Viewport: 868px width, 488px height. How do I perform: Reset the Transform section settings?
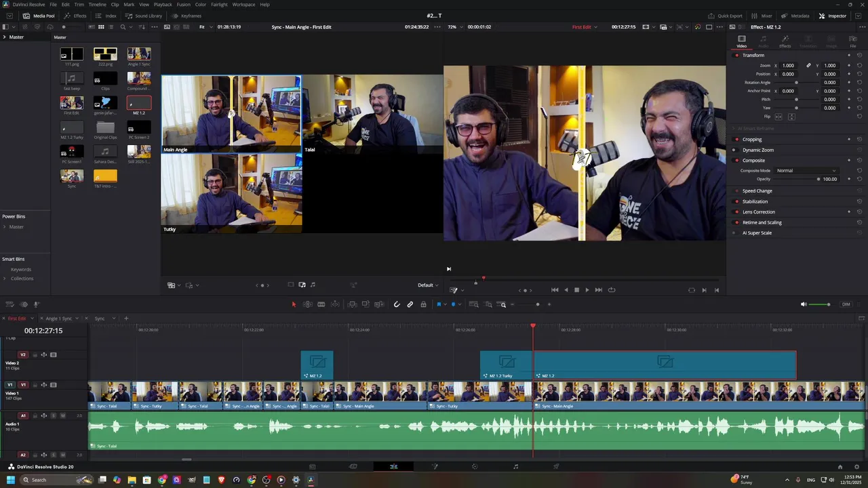click(859, 56)
